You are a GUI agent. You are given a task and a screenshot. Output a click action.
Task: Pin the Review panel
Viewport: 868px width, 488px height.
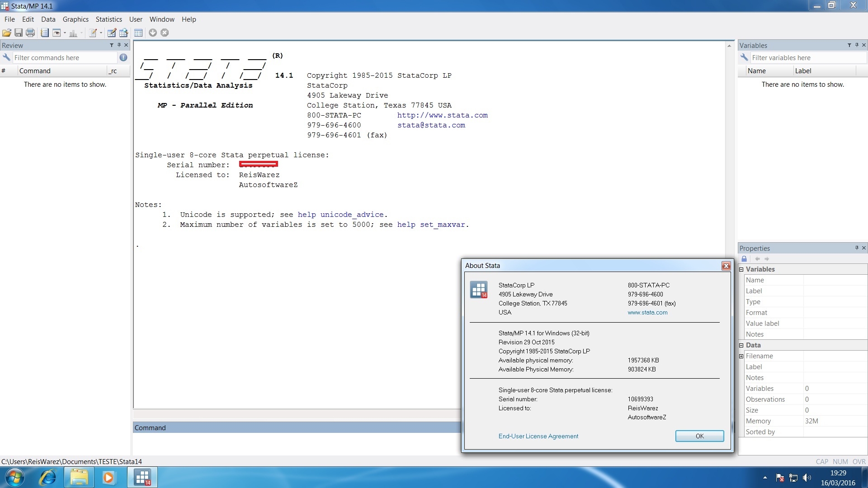[x=119, y=45]
